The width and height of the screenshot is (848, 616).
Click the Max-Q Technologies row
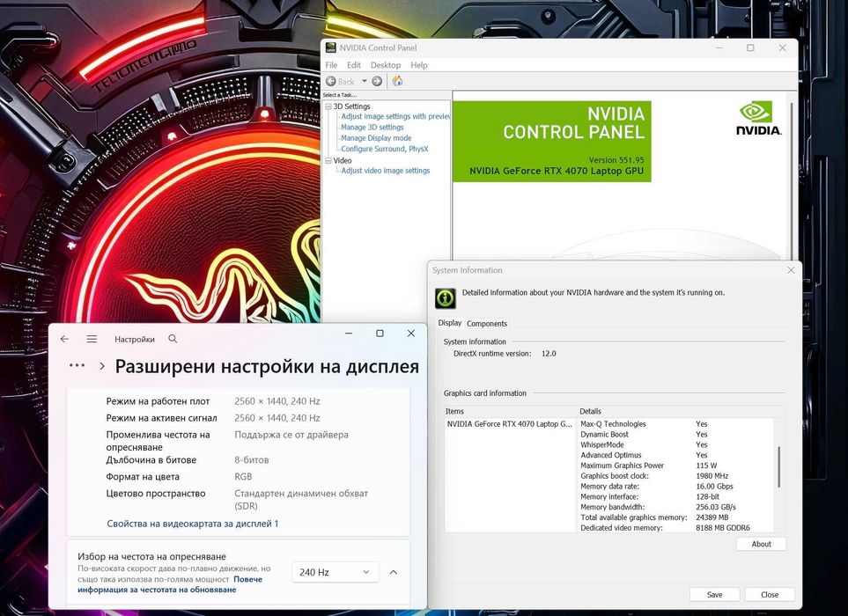pos(676,423)
